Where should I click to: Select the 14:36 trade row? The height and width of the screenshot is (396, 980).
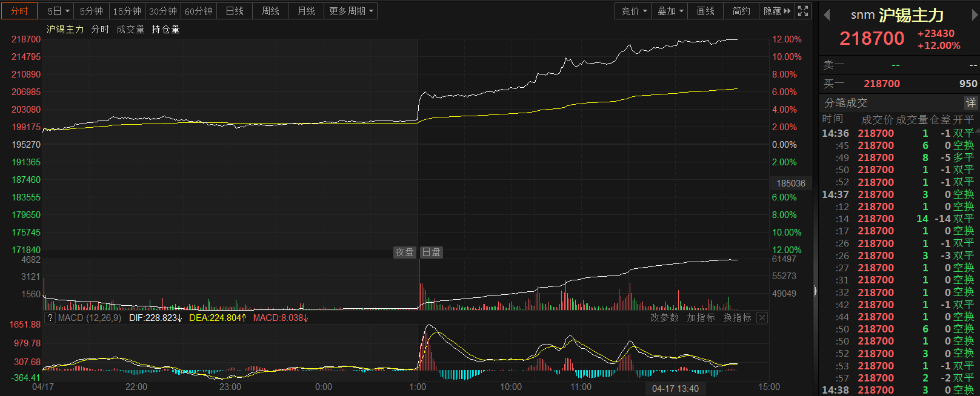coord(898,133)
